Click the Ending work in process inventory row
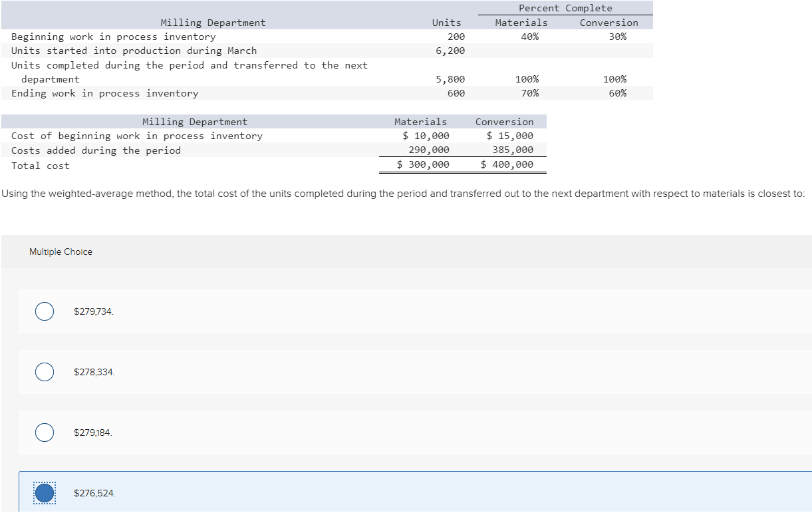The width and height of the screenshot is (812, 515). (x=105, y=93)
